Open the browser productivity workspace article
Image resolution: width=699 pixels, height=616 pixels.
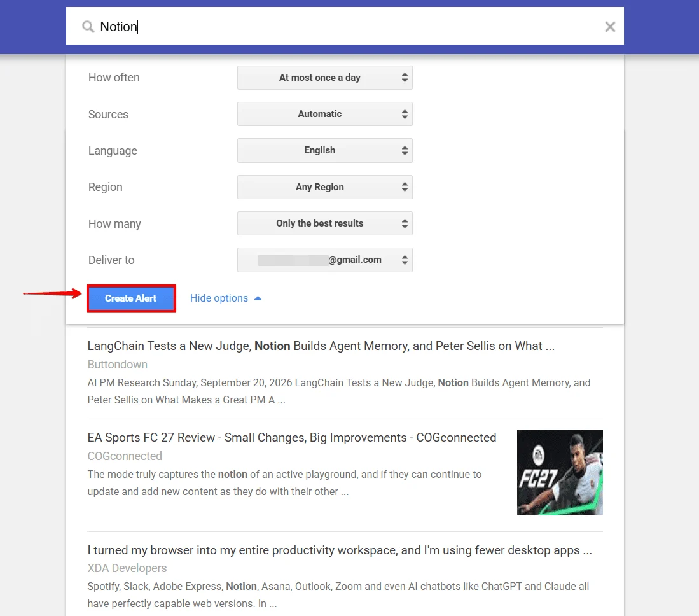[x=340, y=550]
